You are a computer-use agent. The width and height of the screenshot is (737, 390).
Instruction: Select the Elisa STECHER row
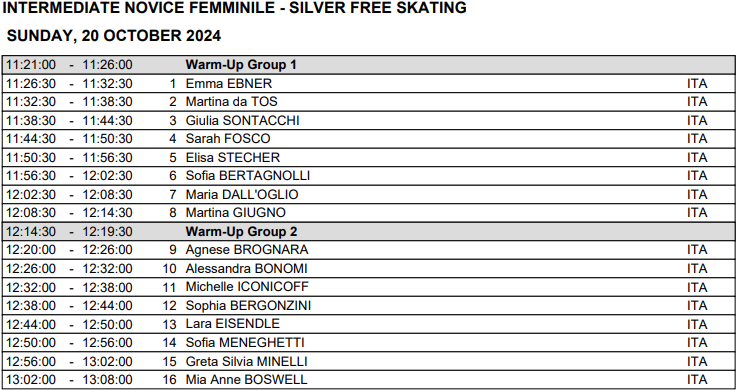[x=368, y=157]
